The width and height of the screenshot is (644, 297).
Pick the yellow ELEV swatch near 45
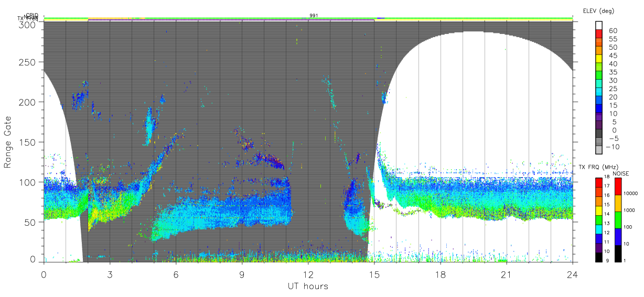click(598, 58)
